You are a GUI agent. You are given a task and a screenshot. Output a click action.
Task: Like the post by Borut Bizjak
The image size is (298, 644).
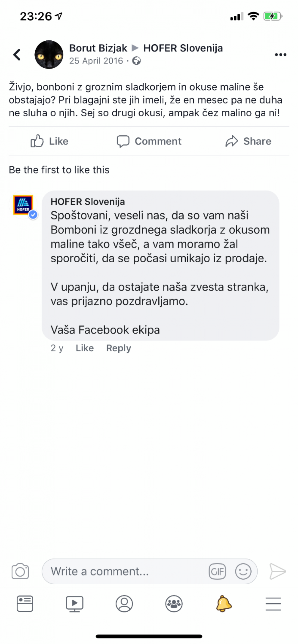49,141
